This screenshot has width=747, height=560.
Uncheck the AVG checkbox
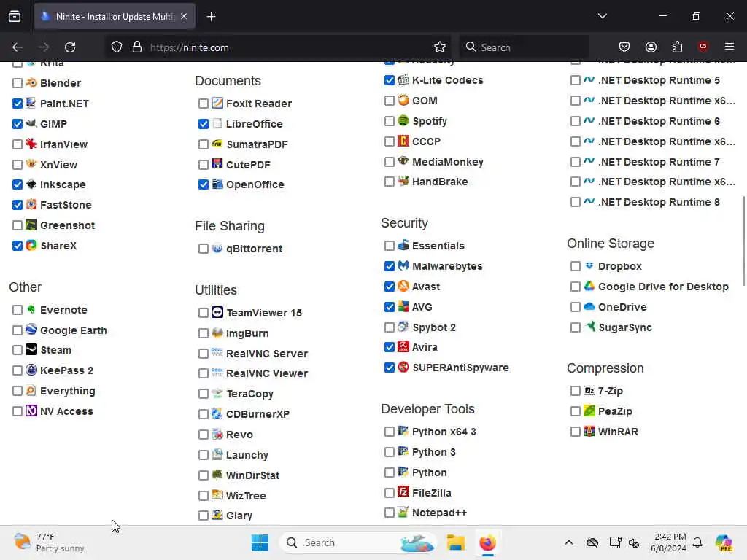tap(390, 307)
